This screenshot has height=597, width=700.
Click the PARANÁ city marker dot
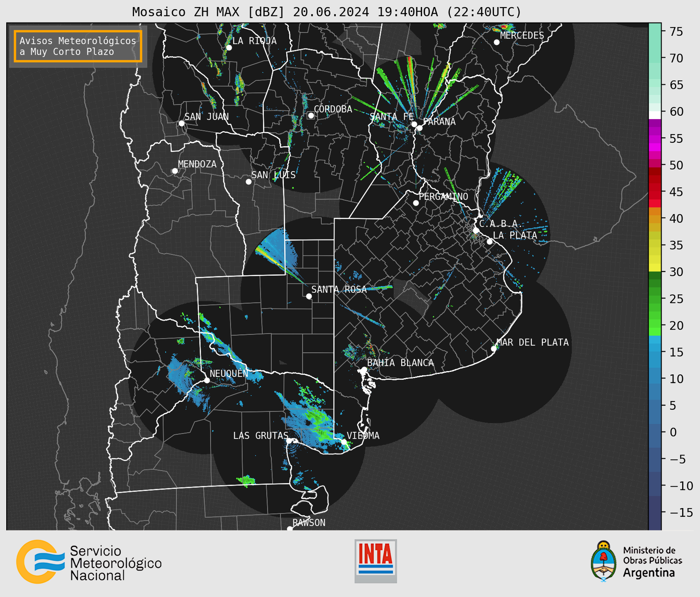click(x=420, y=128)
